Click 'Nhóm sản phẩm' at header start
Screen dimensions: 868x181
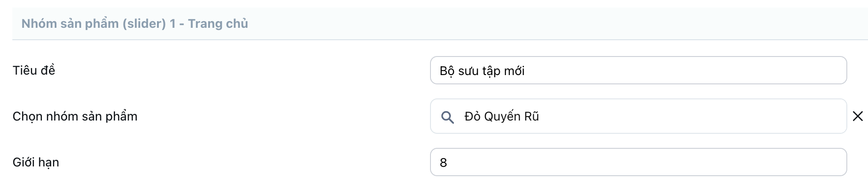tap(70, 23)
